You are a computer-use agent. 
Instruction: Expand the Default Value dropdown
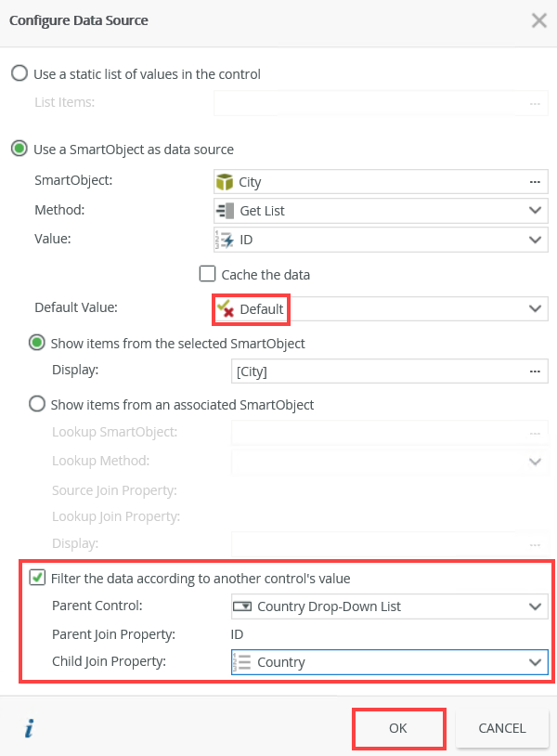click(x=535, y=308)
